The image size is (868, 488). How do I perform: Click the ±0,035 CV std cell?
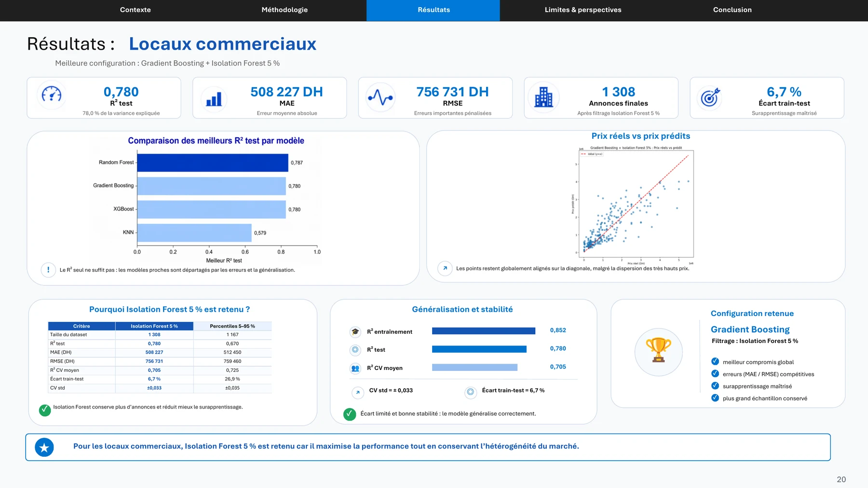click(x=232, y=388)
